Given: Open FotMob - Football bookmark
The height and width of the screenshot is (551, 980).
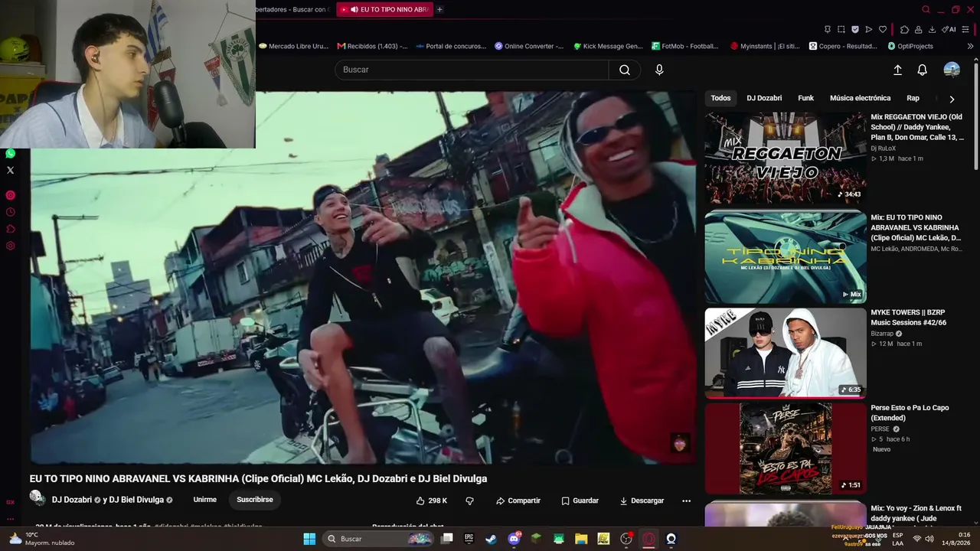Looking at the screenshot, I should pyautogui.click(x=685, y=46).
